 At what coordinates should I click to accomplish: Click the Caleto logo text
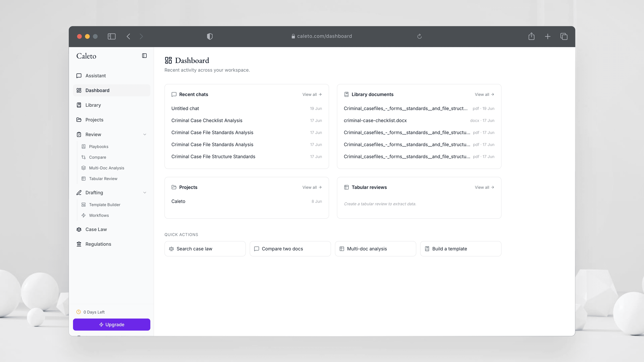click(x=86, y=56)
